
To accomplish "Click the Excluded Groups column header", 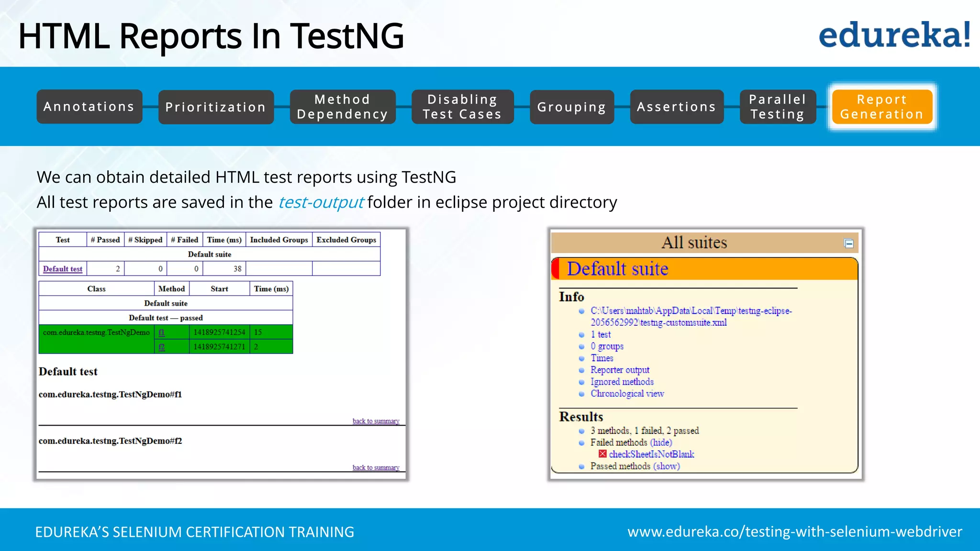I will [x=346, y=240].
